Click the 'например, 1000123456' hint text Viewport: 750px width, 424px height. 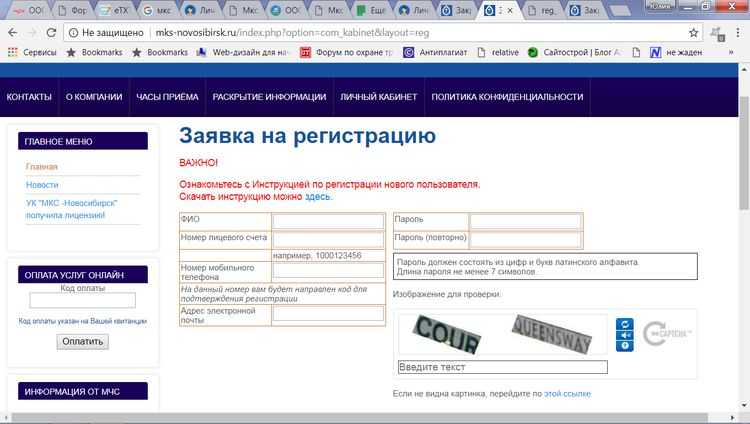point(317,256)
